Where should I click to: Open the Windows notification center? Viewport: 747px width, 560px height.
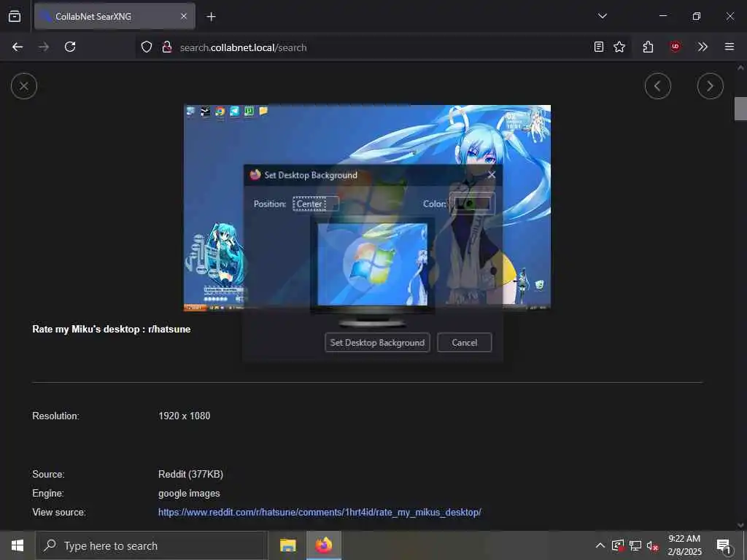724,545
